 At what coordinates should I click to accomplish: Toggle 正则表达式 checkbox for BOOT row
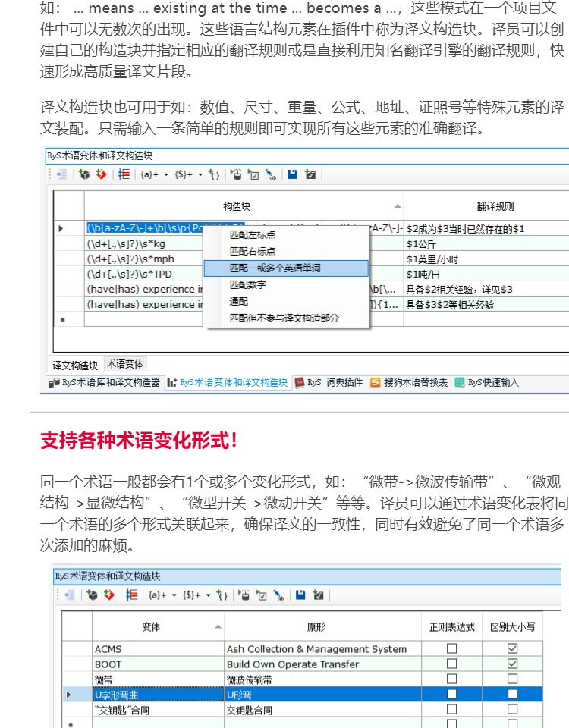click(x=451, y=664)
